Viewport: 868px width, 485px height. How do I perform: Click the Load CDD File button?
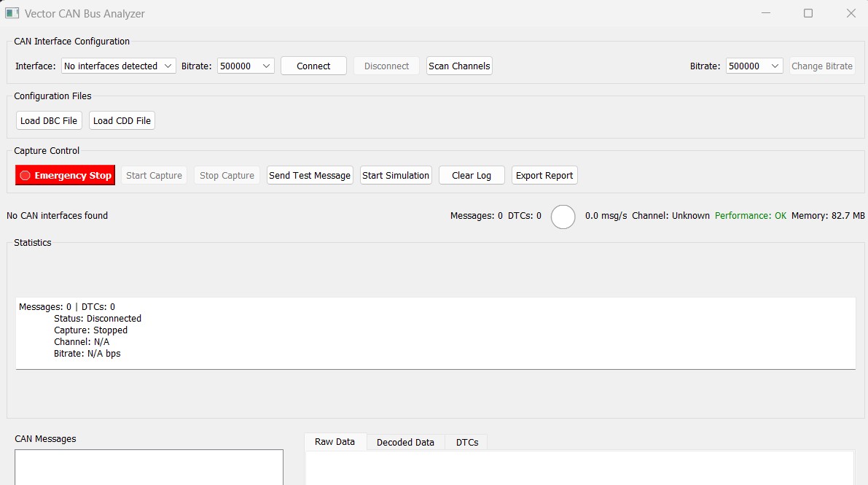[x=122, y=121]
